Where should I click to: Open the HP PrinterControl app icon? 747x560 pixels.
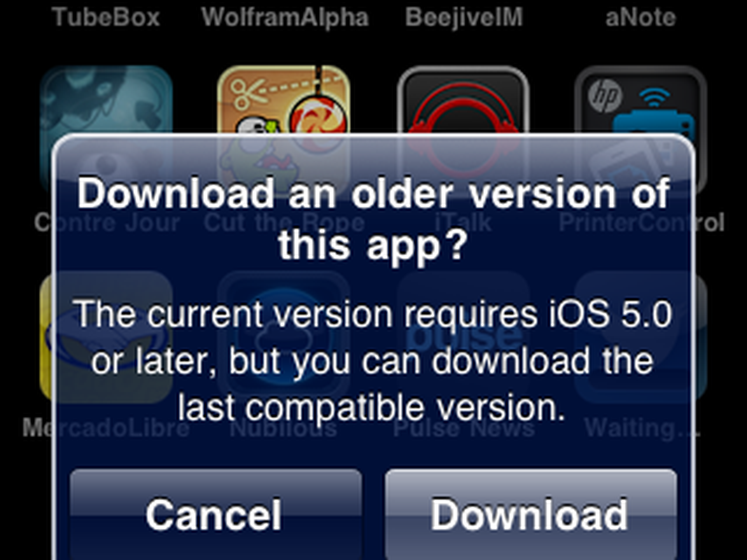pos(641,129)
